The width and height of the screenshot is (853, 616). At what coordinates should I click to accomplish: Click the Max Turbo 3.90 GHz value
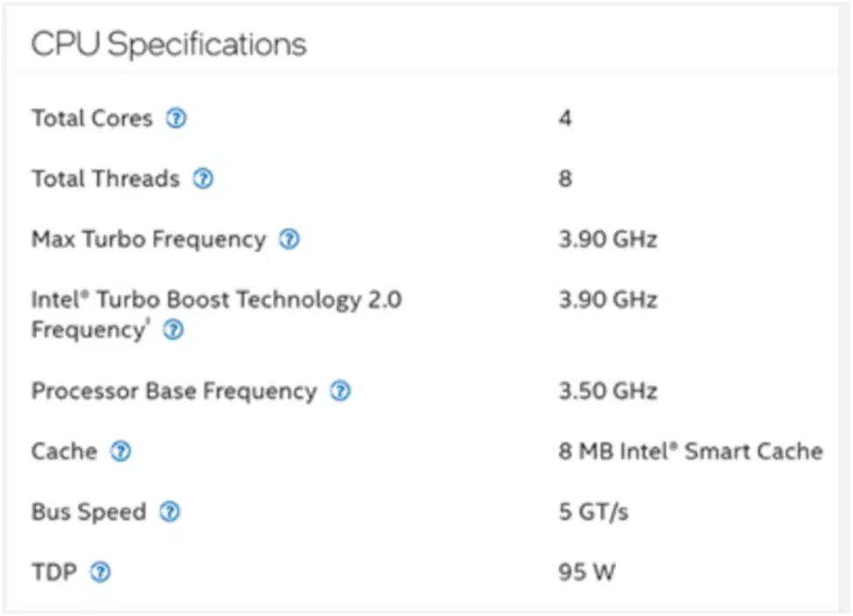point(608,239)
